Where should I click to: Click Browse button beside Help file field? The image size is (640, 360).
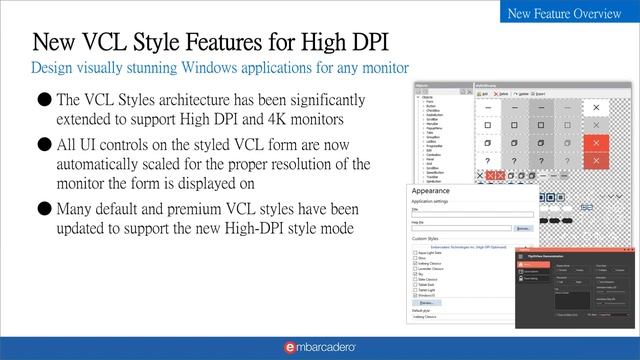pos(523,229)
